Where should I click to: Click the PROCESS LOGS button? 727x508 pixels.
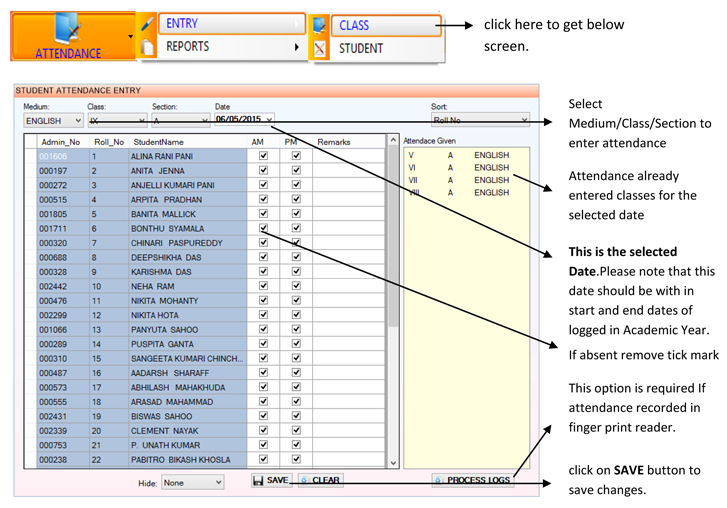[x=473, y=480]
